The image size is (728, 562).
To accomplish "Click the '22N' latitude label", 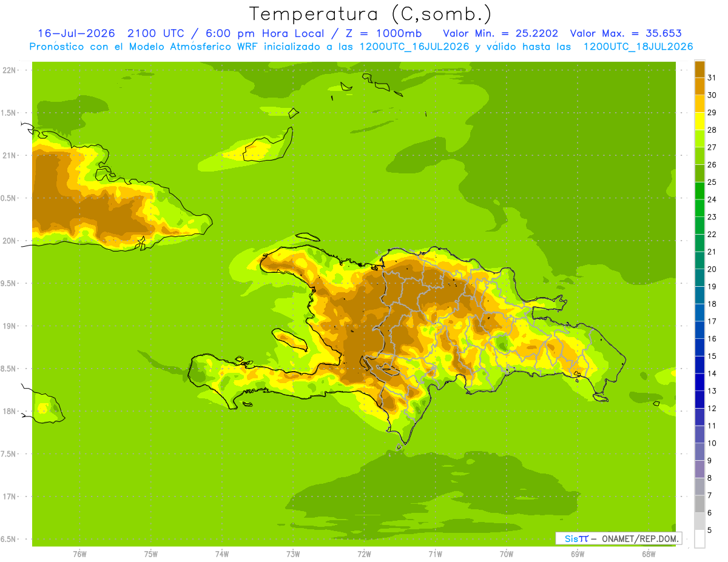I will [10, 70].
